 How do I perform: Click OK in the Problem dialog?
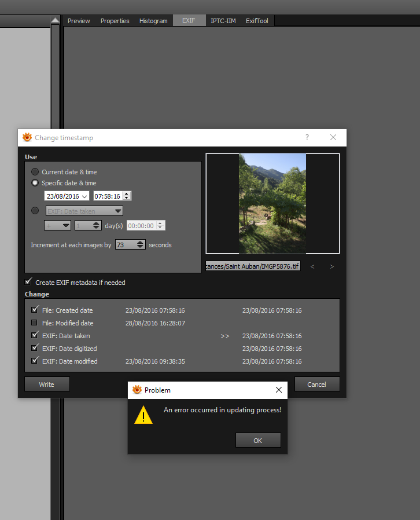(x=258, y=441)
